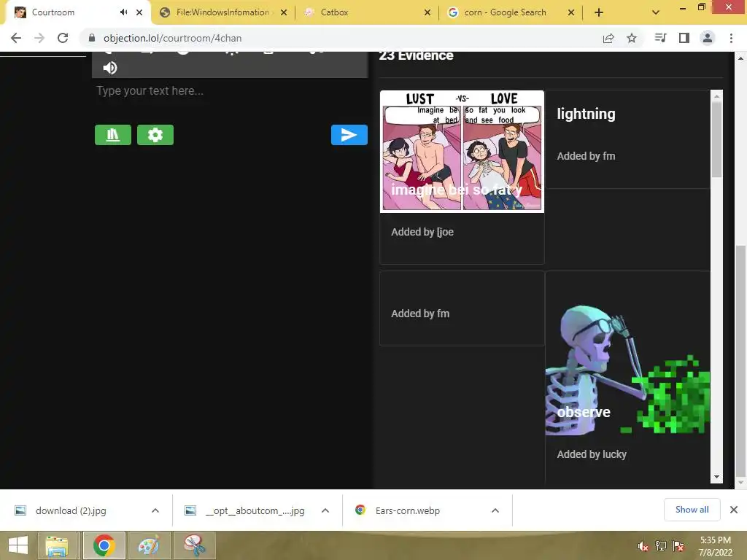
Task: Share this page via the share icon
Action: pyautogui.click(x=608, y=38)
